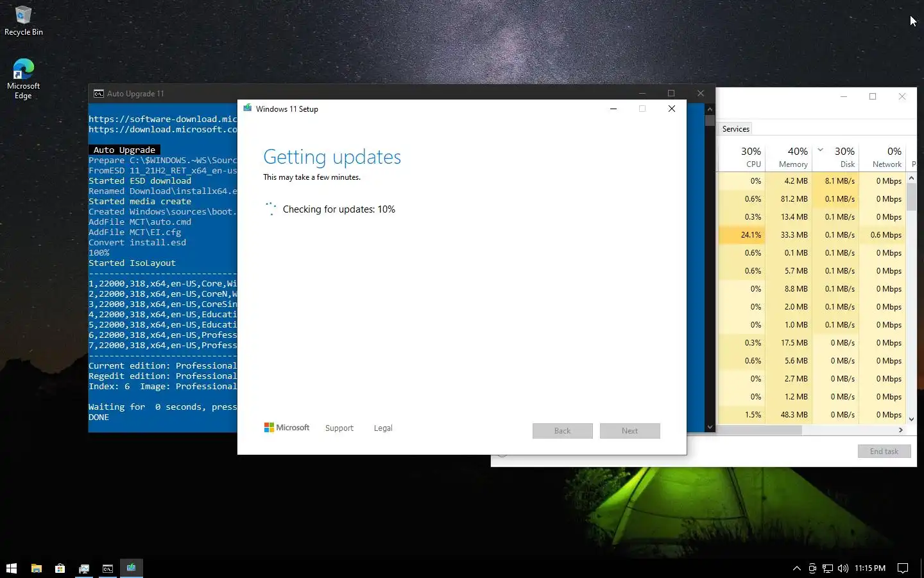Switch to the Services tab in Task Manager
924x578 pixels.
735,129
